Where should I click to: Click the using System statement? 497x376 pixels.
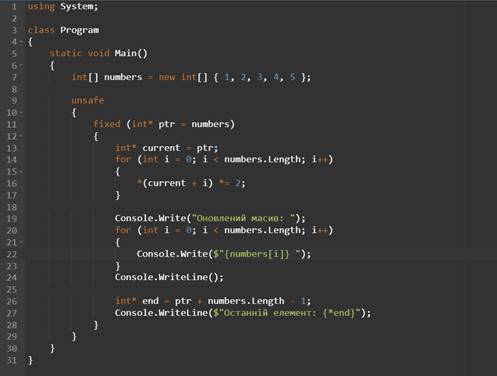[63, 6]
